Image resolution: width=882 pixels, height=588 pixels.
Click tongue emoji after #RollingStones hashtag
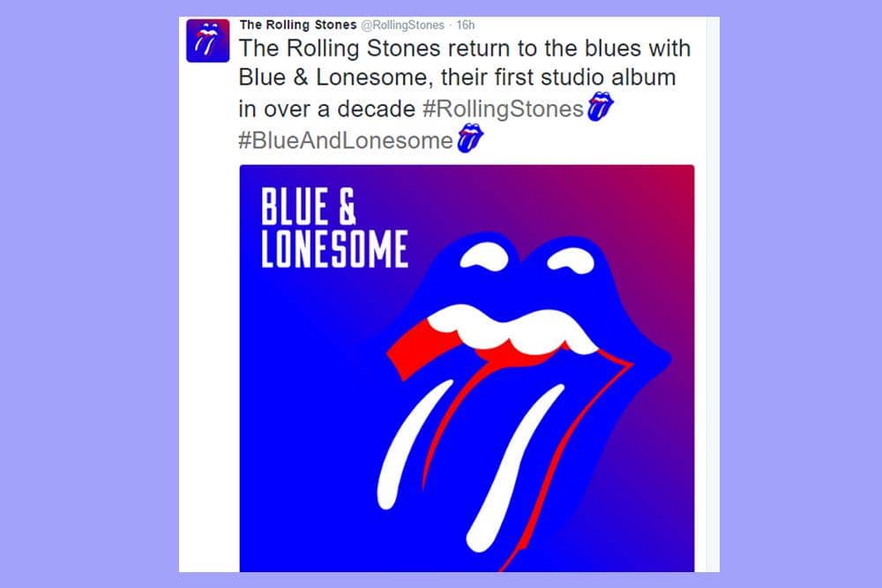600,108
